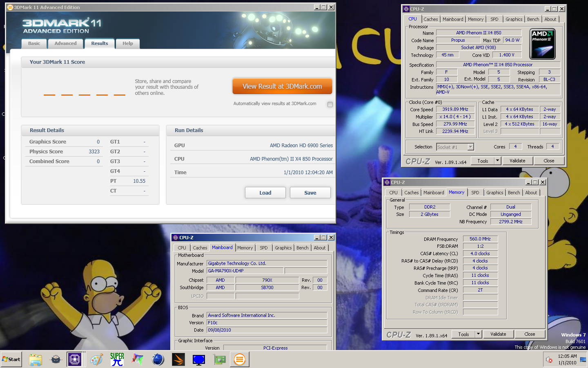Launch the blue globe application in the taskbar
The width and height of the screenshot is (588, 368).
tap(158, 359)
